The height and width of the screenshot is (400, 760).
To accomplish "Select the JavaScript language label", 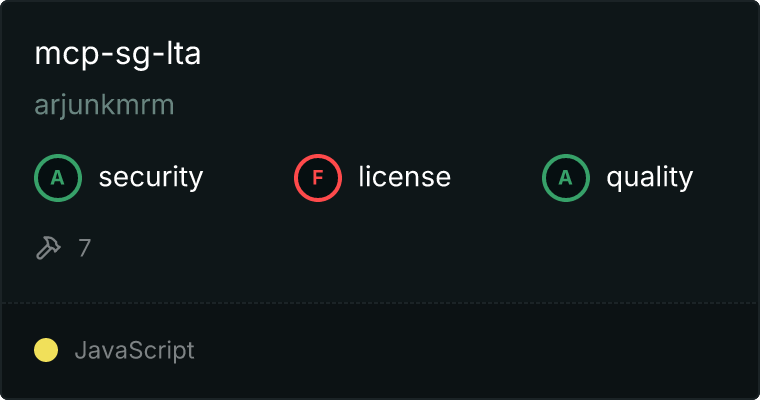I will 135,351.
